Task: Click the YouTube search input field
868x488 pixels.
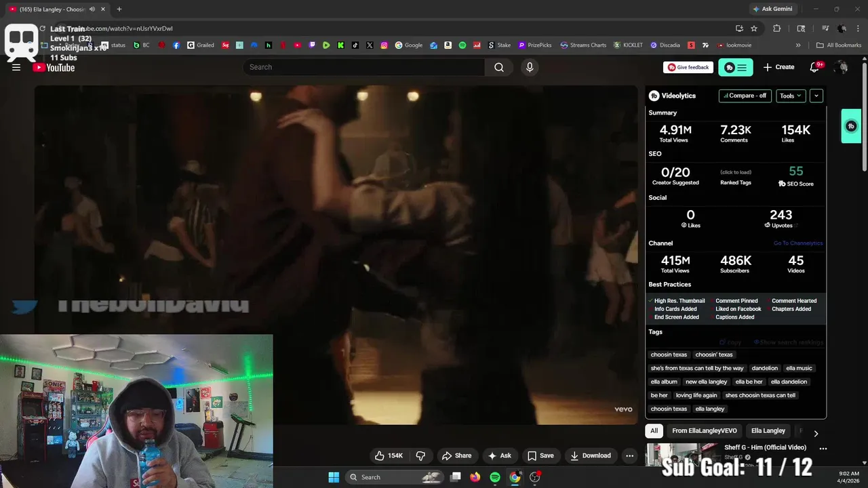Action: [364, 67]
